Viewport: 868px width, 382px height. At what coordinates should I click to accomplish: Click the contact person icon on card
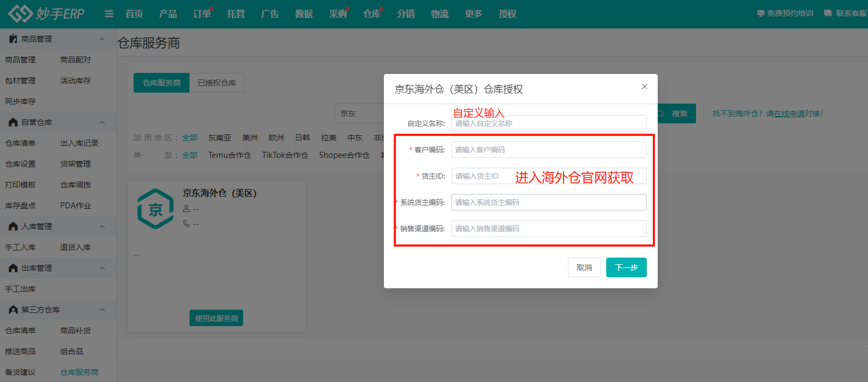186,209
